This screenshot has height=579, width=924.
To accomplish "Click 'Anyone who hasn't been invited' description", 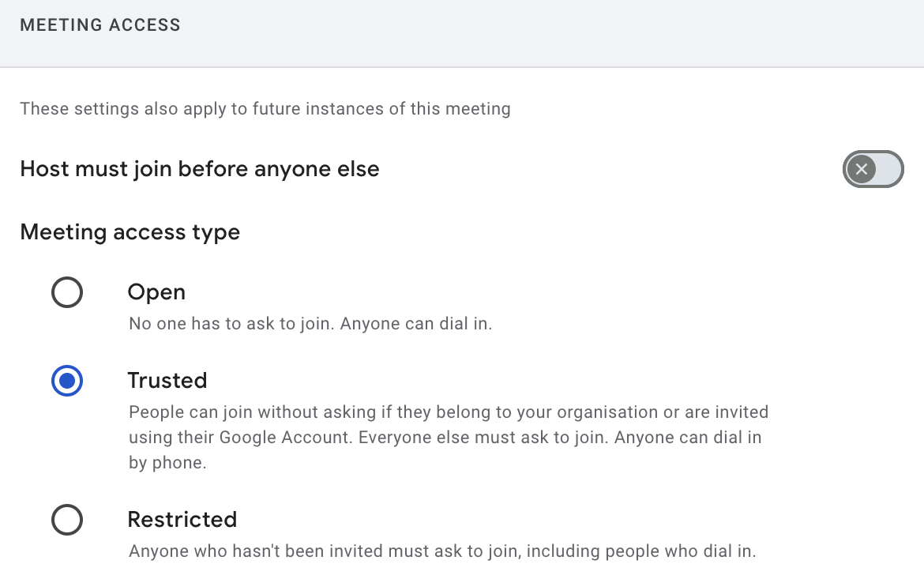I will pyautogui.click(x=442, y=551).
